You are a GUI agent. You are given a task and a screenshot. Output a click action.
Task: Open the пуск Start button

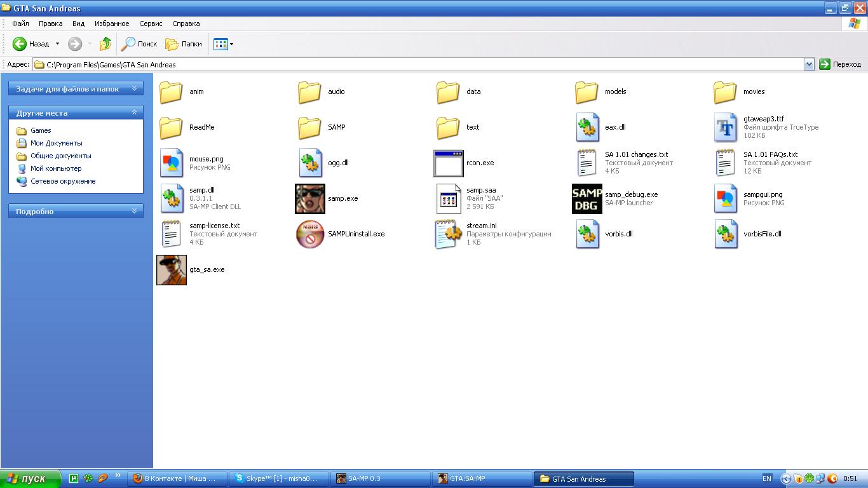click(31, 478)
